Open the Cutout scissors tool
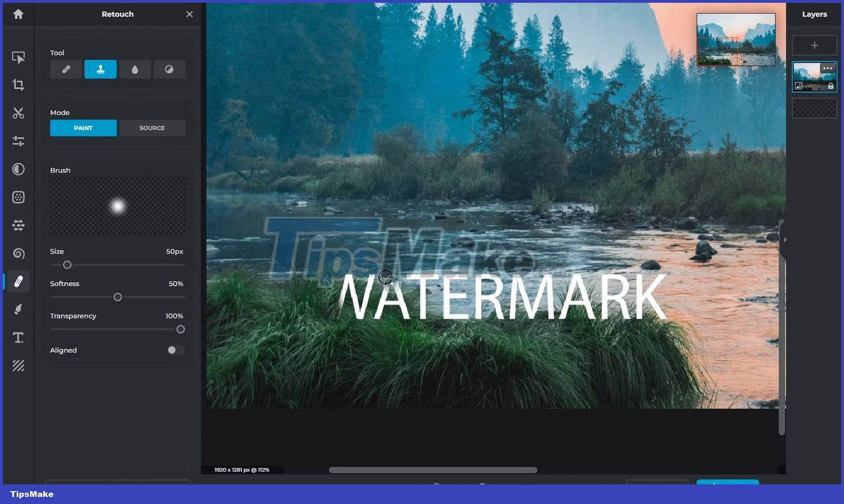The height and width of the screenshot is (504, 844). coord(18,113)
